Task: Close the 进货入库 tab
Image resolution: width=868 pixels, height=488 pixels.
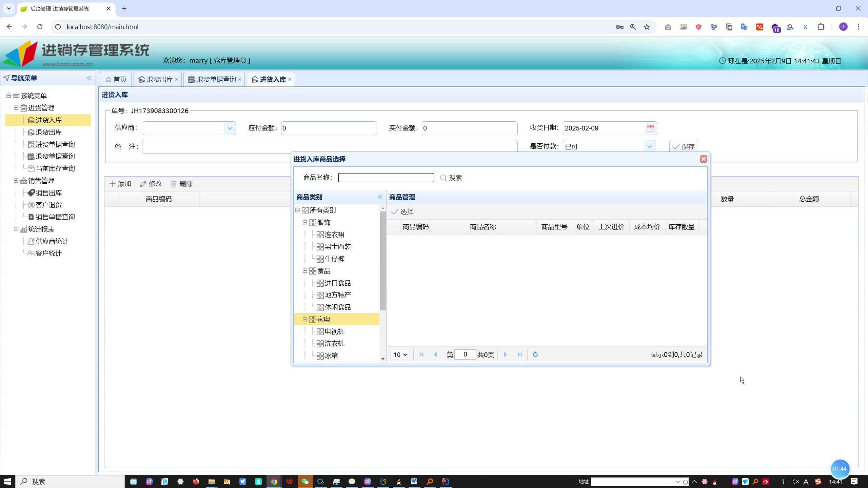Action: [290, 79]
